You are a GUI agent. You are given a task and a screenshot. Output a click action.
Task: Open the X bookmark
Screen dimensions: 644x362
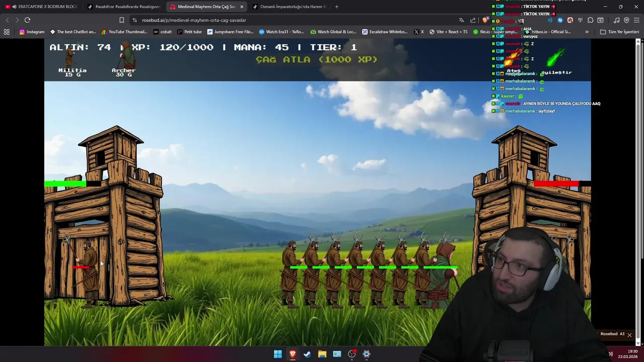click(x=419, y=32)
